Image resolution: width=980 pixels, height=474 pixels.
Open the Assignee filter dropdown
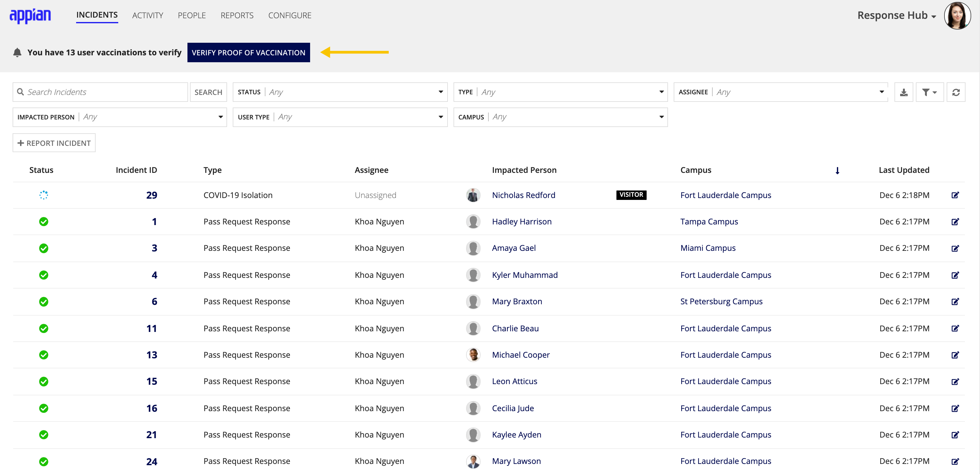tap(781, 92)
